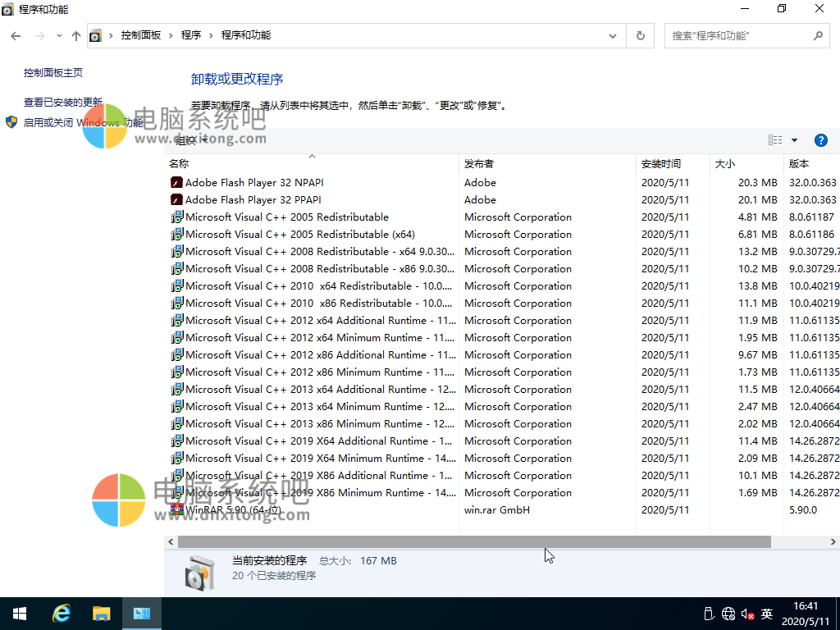Unmute the system volume in the tray
The width and height of the screenshot is (840, 630).
pyautogui.click(x=746, y=613)
